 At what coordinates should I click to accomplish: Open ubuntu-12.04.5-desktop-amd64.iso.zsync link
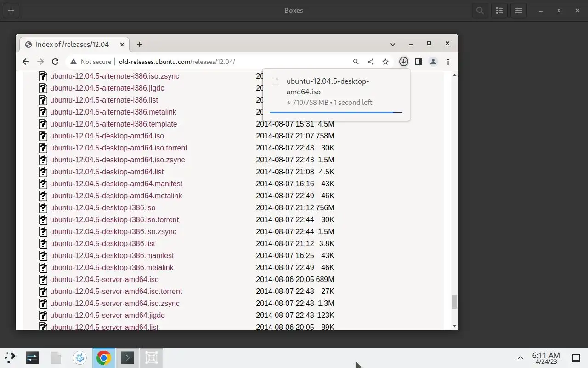(118, 160)
